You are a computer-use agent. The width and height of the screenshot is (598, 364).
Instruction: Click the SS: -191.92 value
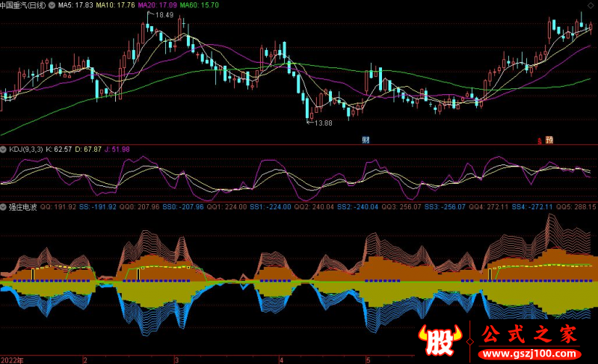coord(98,207)
